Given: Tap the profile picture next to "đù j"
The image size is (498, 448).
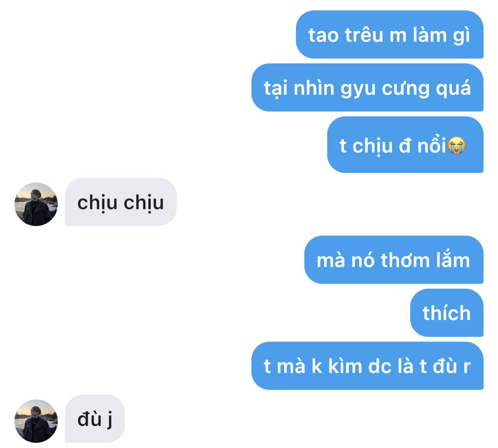Looking at the screenshot, I should (x=36, y=421).
